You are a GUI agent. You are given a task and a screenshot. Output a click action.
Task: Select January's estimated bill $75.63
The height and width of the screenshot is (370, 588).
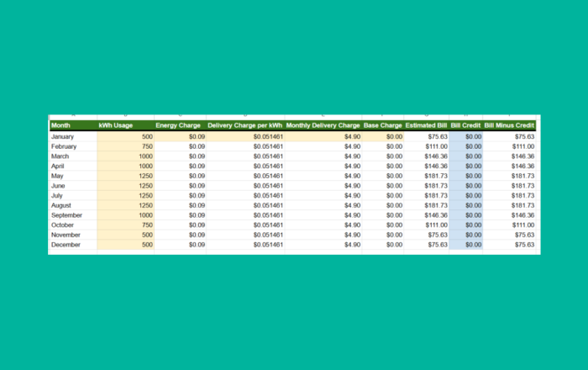click(427, 136)
